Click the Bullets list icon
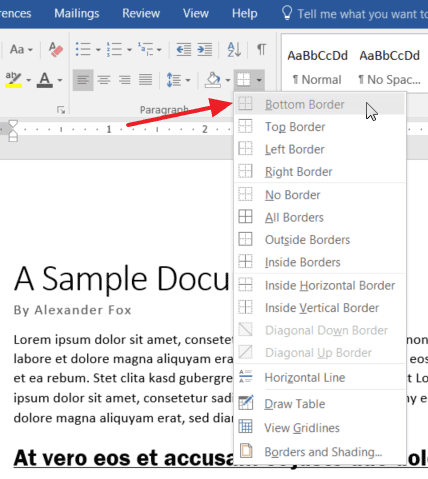 [83, 49]
